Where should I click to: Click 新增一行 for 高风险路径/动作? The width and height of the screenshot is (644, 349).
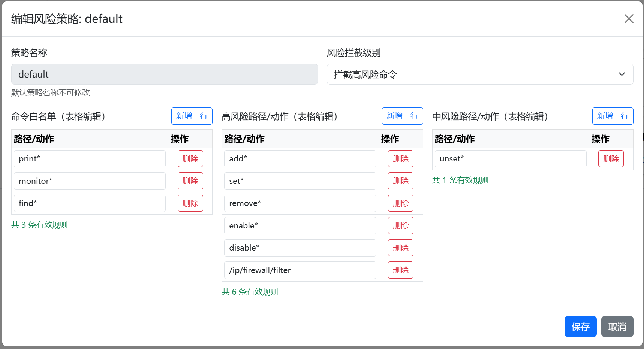tap(402, 116)
